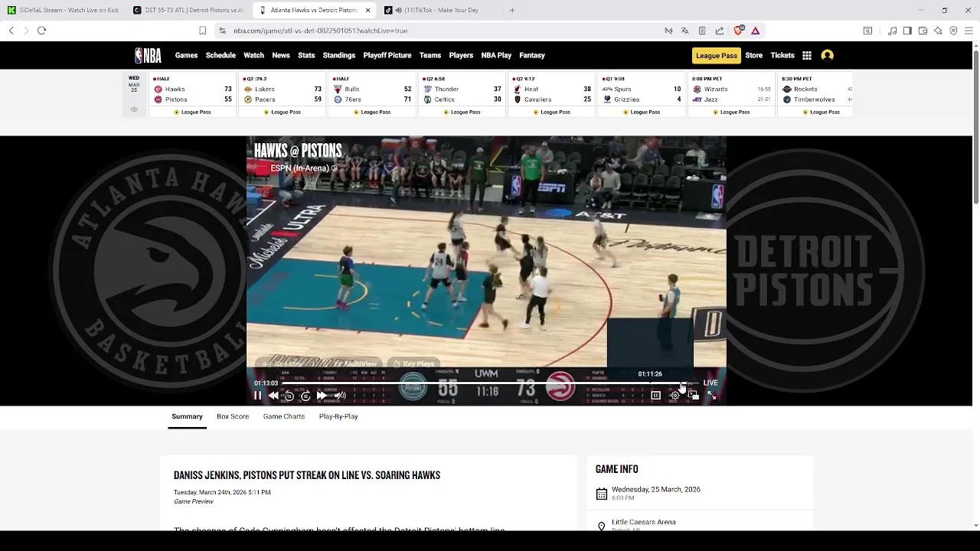Open video player settings gear
980x551 pixels.
tap(675, 395)
